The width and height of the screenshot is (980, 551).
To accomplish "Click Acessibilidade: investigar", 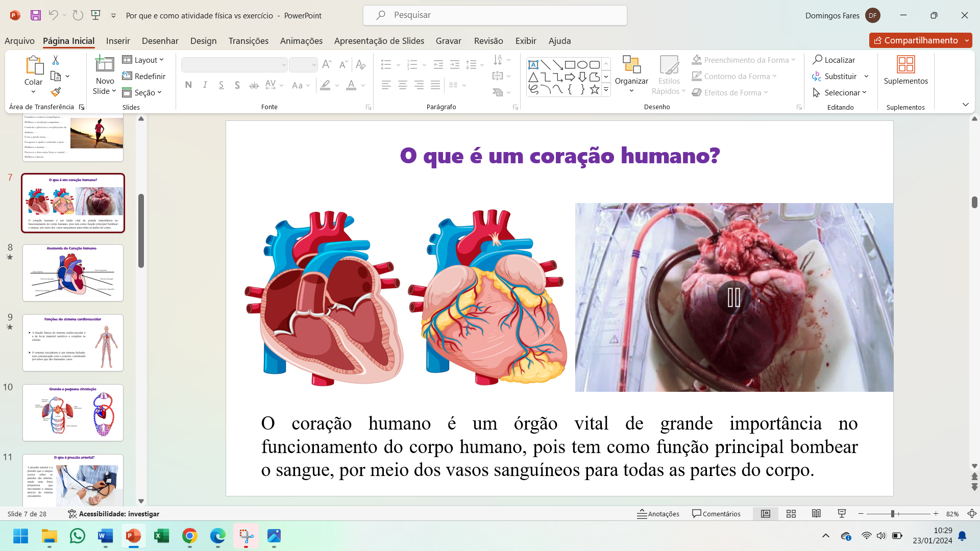I will click(x=113, y=514).
